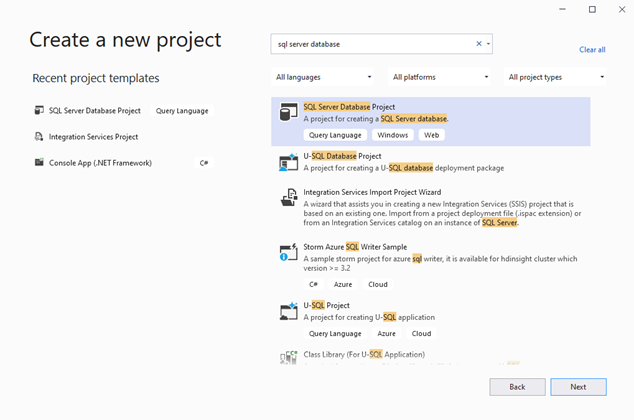Click the SQL Server Database Project template icon
This screenshot has width=634, height=420.
[288, 112]
